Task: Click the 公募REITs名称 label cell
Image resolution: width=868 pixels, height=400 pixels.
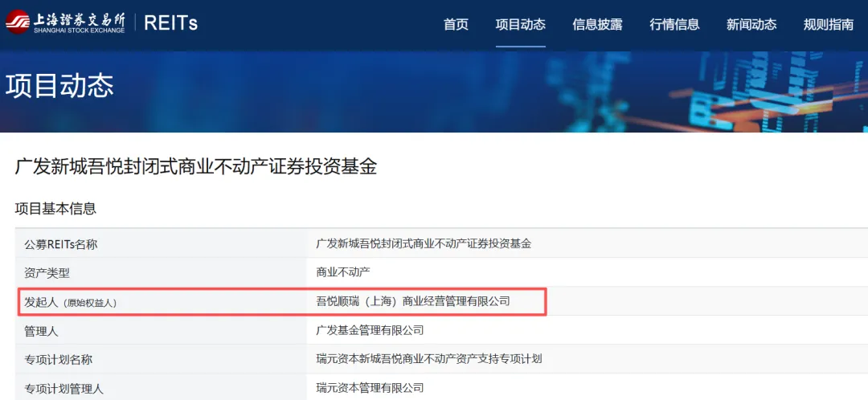Action: [161, 243]
